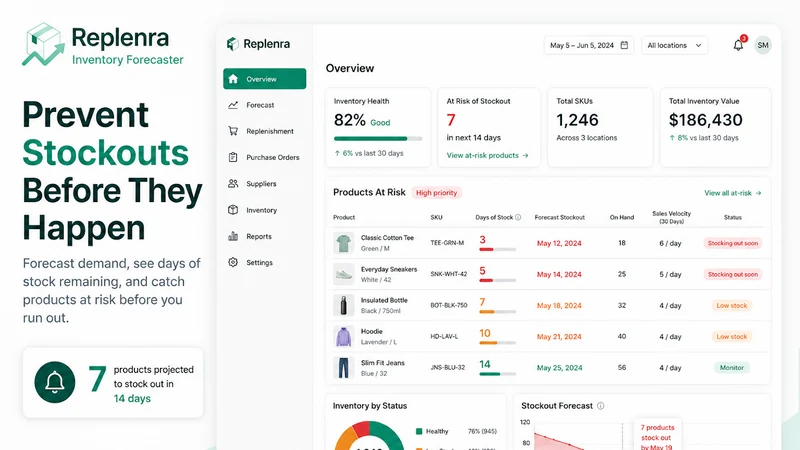The height and width of the screenshot is (450, 800).
Task: Click the calendar icon in date range
Action: (x=624, y=45)
